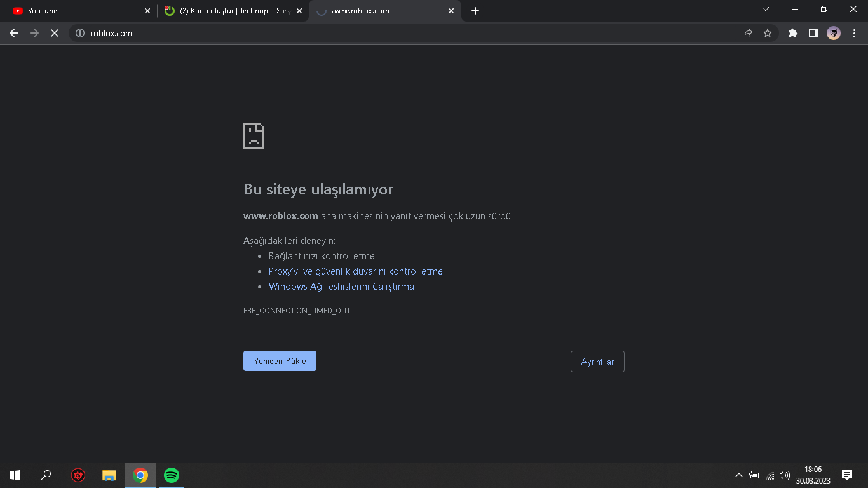868x488 pixels.
Task: Close the Technopat Sosyal tab
Action: 299,11
